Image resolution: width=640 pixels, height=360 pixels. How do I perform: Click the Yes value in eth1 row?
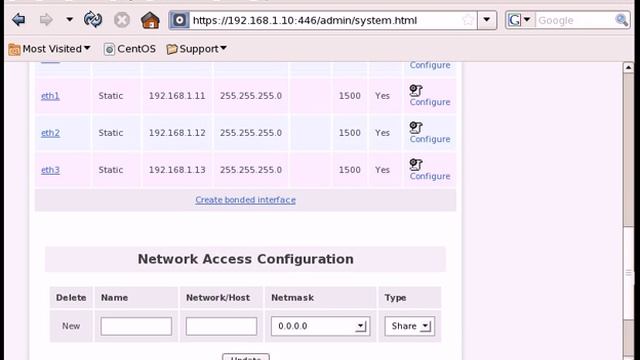click(x=382, y=96)
